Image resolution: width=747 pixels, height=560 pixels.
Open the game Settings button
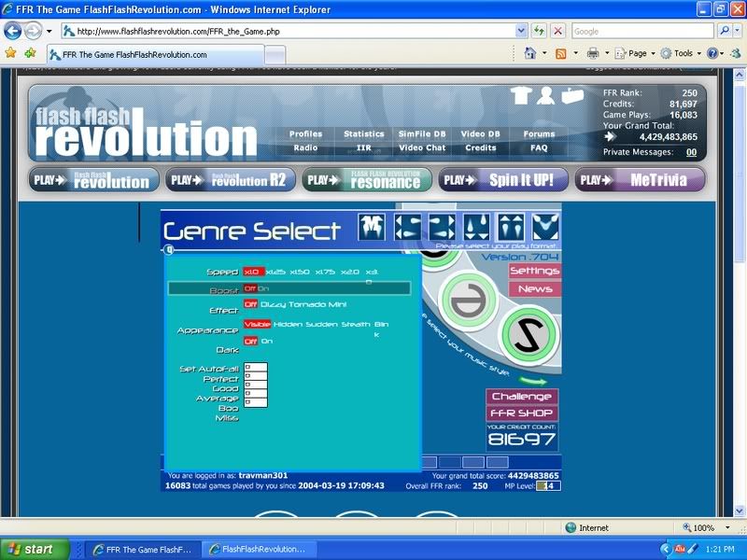[x=534, y=271]
